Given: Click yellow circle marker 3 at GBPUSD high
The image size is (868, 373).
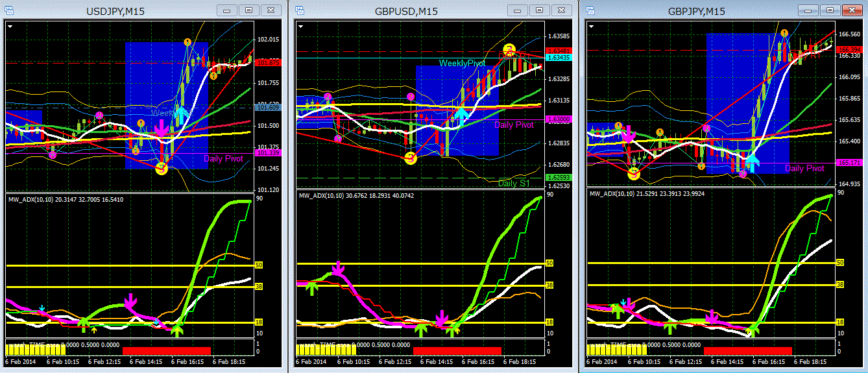Looking at the screenshot, I should tap(509, 49).
